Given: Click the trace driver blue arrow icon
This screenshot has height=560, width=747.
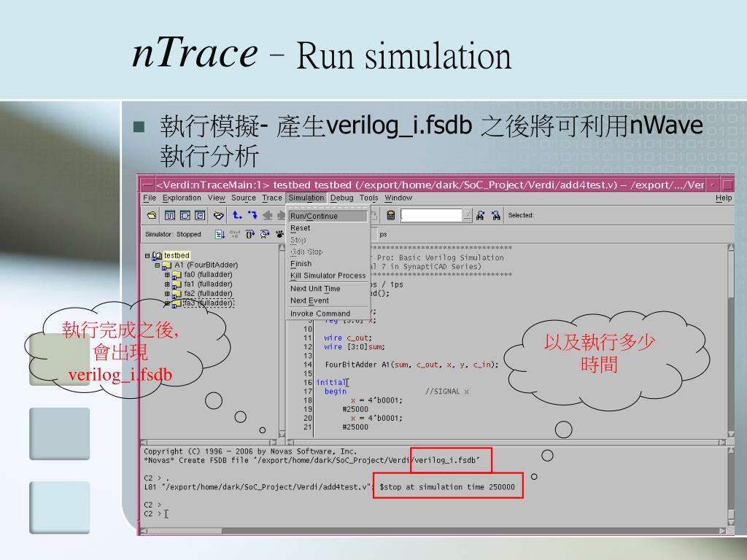Looking at the screenshot, I should click(237, 215).
